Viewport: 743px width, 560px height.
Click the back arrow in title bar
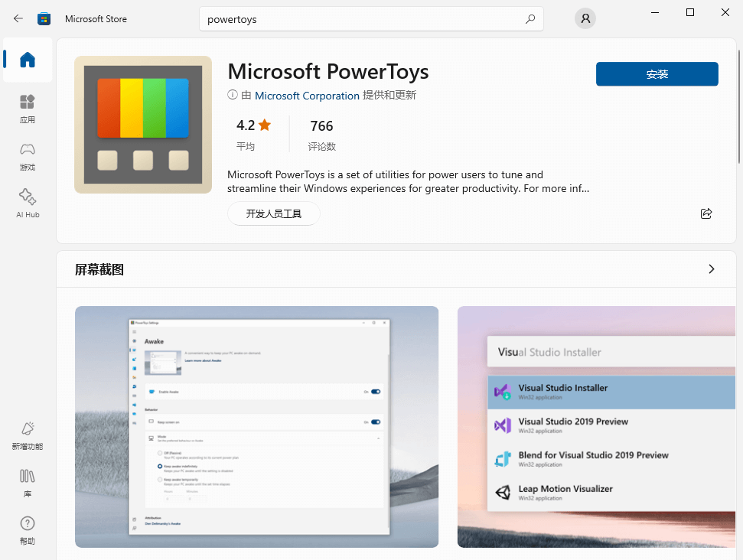(18, 18)
